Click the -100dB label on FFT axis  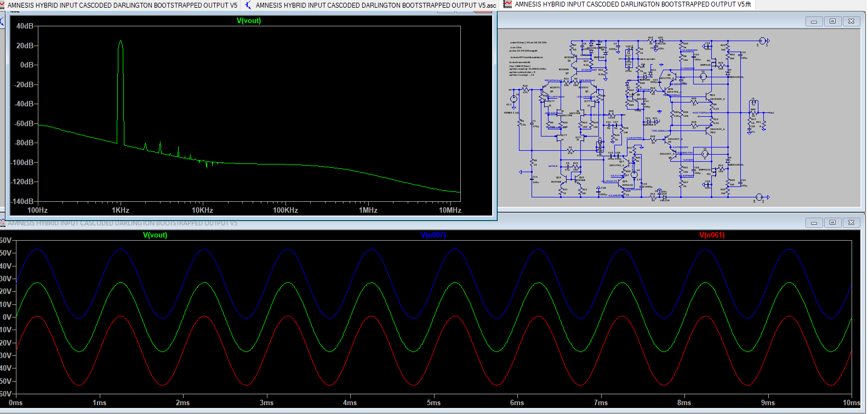(22, 162)
